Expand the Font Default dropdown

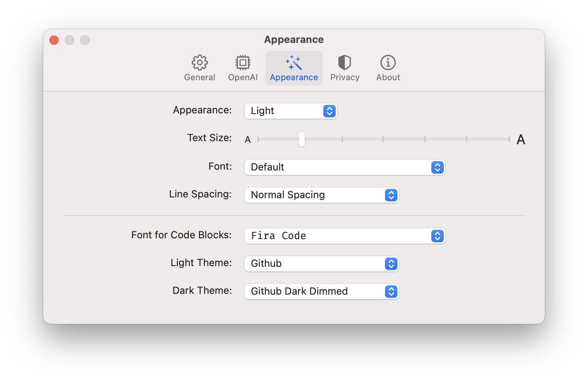(345, 167)
